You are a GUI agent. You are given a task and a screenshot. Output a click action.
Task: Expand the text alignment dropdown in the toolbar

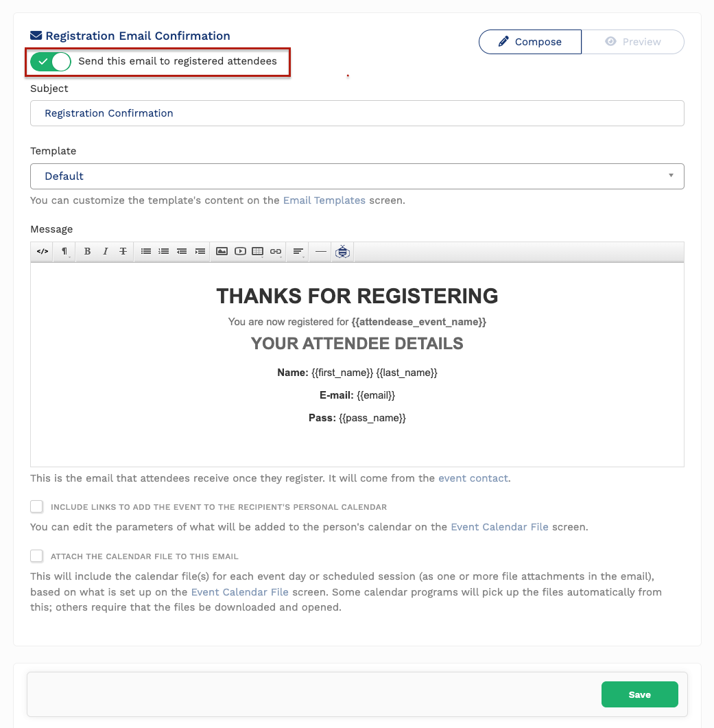(x=298, y=251)
